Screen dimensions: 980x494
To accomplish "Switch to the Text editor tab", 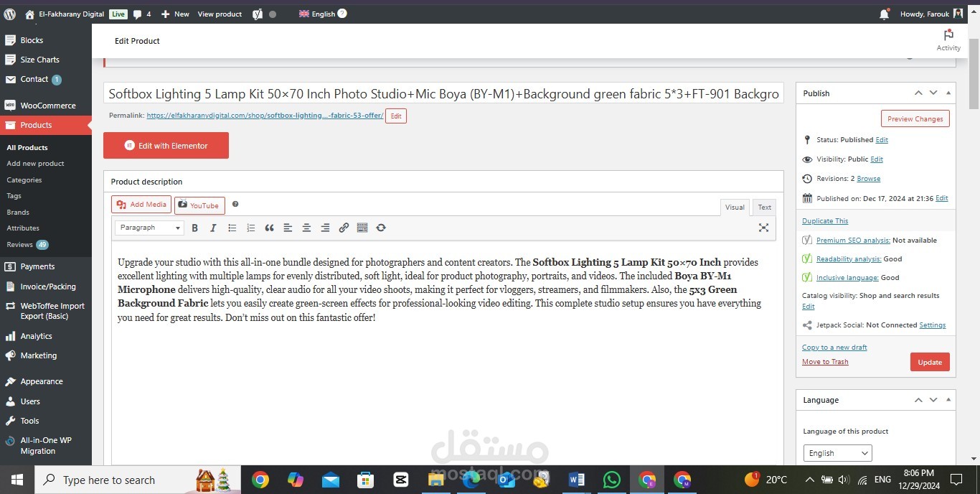I will [x=765, y=207].
